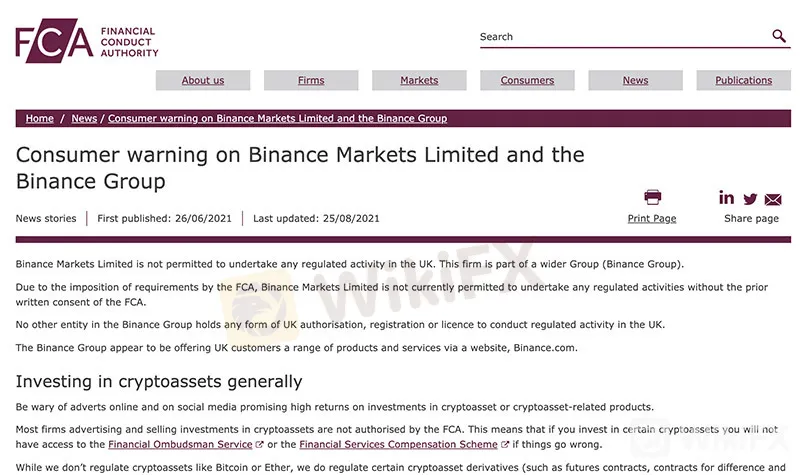Share page via email envelope icon

click(772, 199)
